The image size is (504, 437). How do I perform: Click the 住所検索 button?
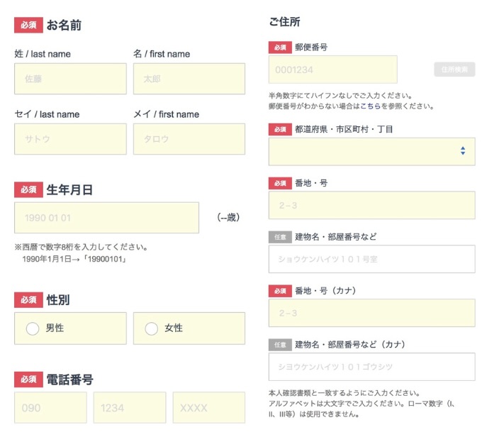coord(454,70)
